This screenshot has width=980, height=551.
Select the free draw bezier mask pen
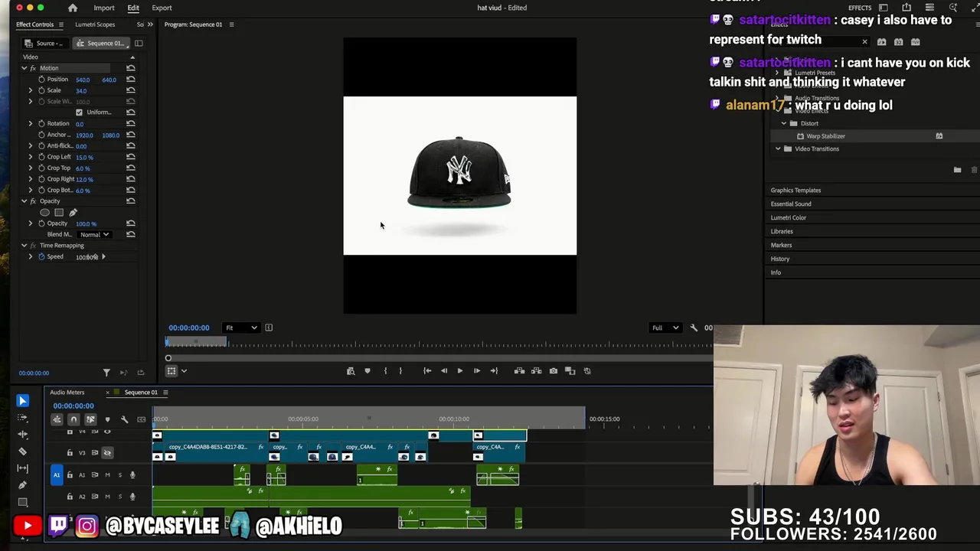(x=73, y=212)
